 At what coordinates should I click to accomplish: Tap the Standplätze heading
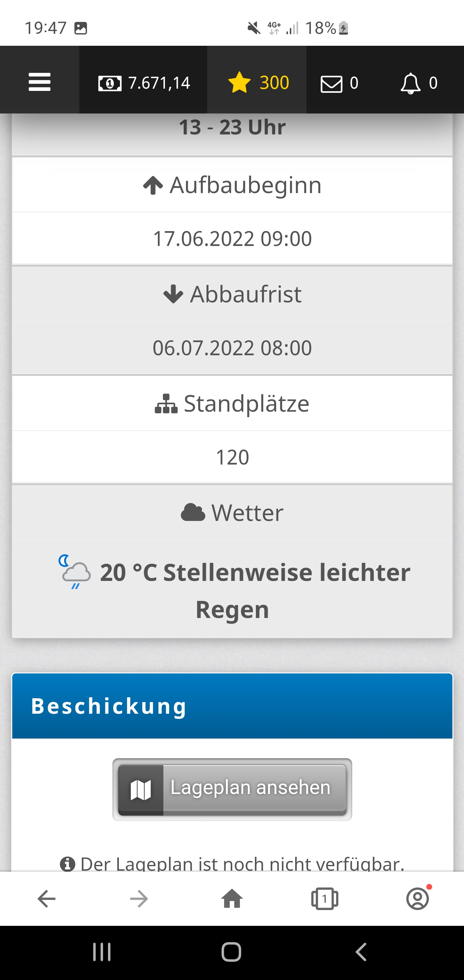pyautogui.click(x=232, y=403)
